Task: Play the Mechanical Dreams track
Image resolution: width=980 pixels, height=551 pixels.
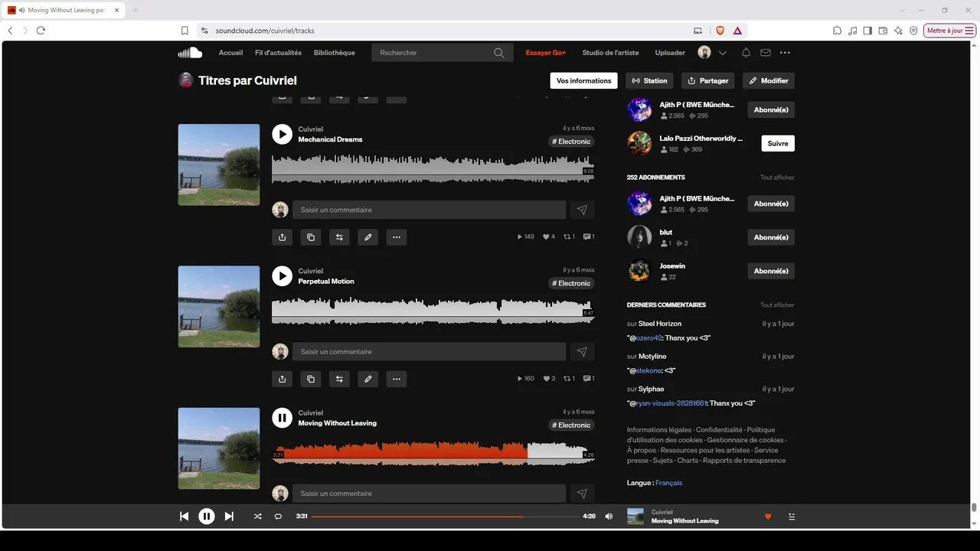Action: pyautogui.click(x=283, y=134)
